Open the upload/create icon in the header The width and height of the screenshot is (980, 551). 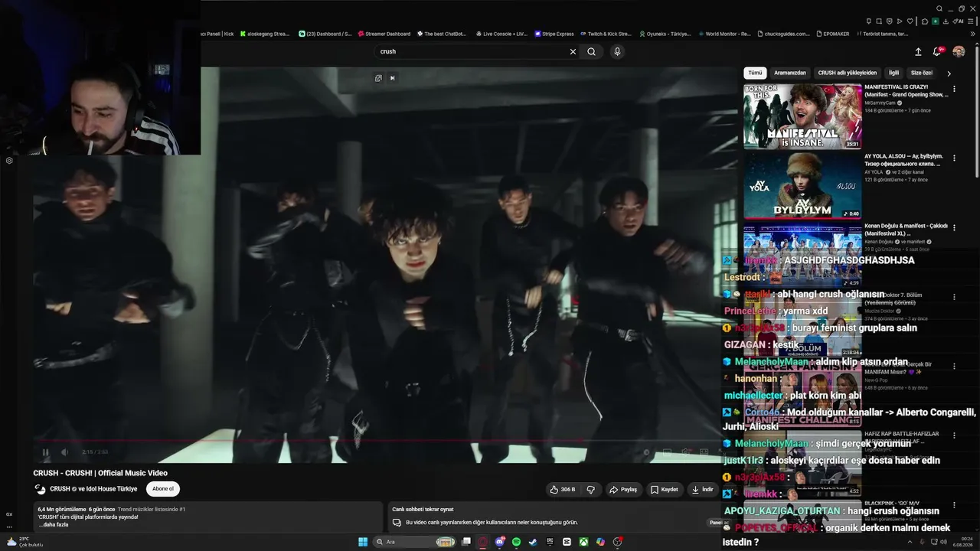coord(918,52)
